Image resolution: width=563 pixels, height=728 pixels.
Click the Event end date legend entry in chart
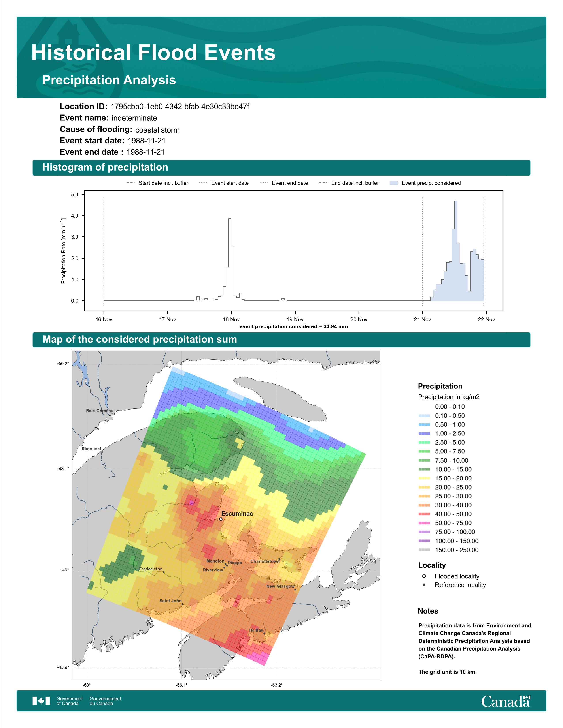click(284, 183)
